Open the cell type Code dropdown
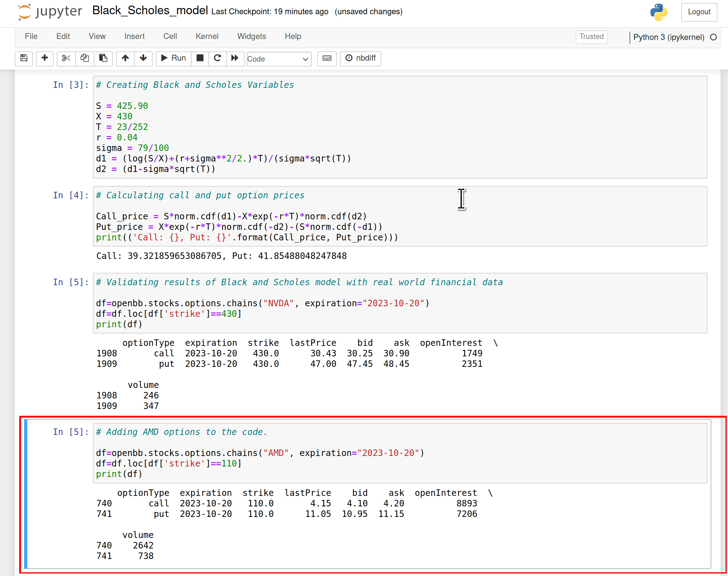728x576 pixels. (x=279, y=59)
